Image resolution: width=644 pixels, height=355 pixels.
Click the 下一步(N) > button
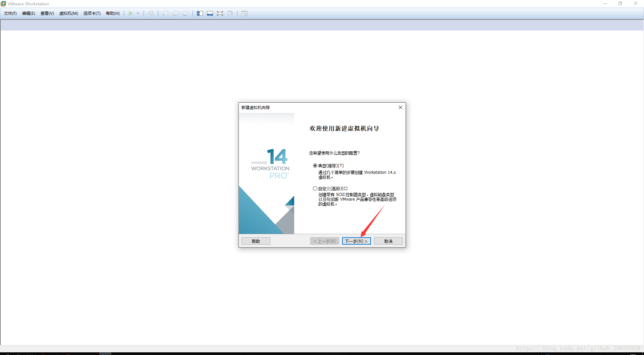point(356,241)
